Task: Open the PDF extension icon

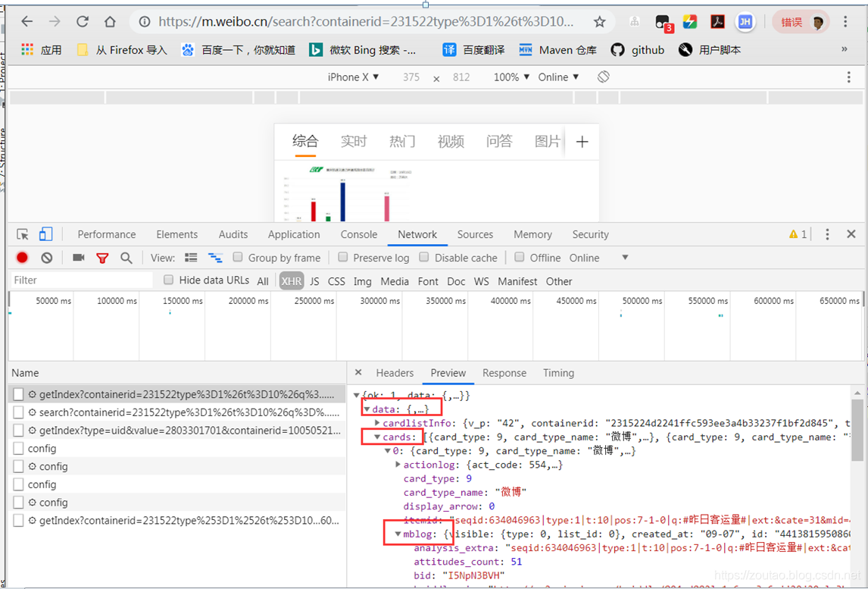Action: [x=717, y=22]
